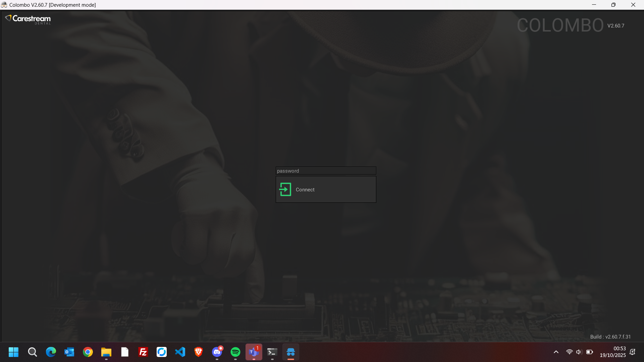Click the Carestream Dental logo

28,19
